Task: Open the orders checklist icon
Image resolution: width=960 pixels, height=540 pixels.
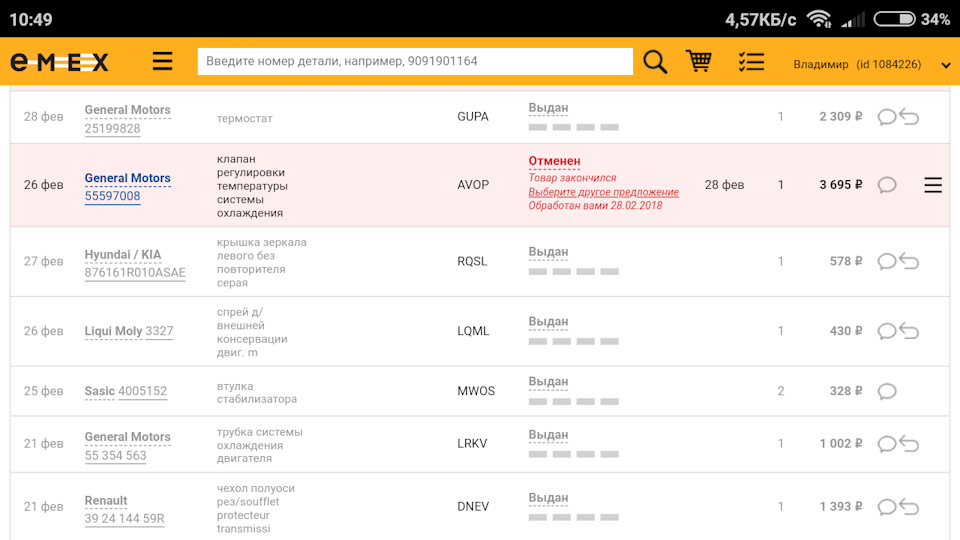Action: (x=751, y=62)
